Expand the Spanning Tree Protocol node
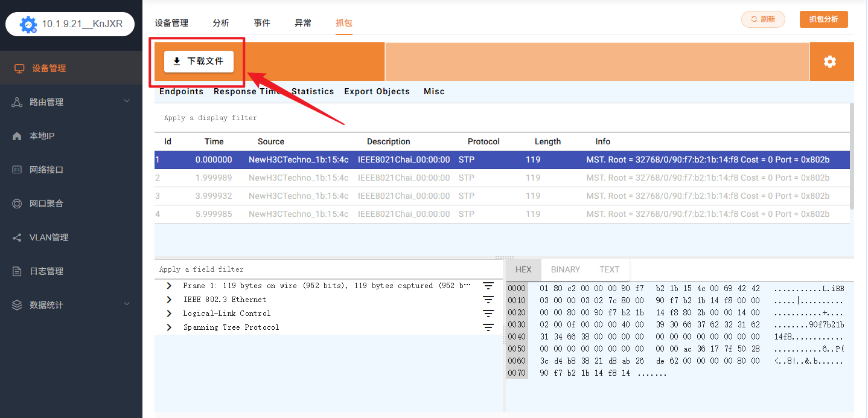 [169, 327]
